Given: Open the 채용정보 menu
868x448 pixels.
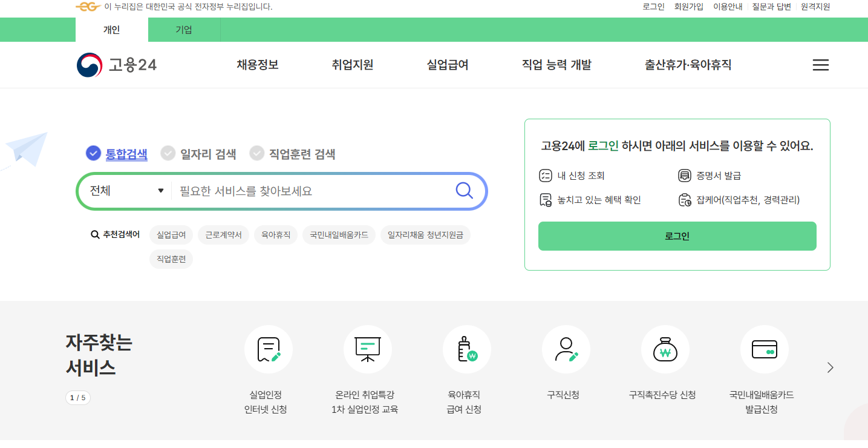Looking at the screenshot, I should (x=258, y=65).
